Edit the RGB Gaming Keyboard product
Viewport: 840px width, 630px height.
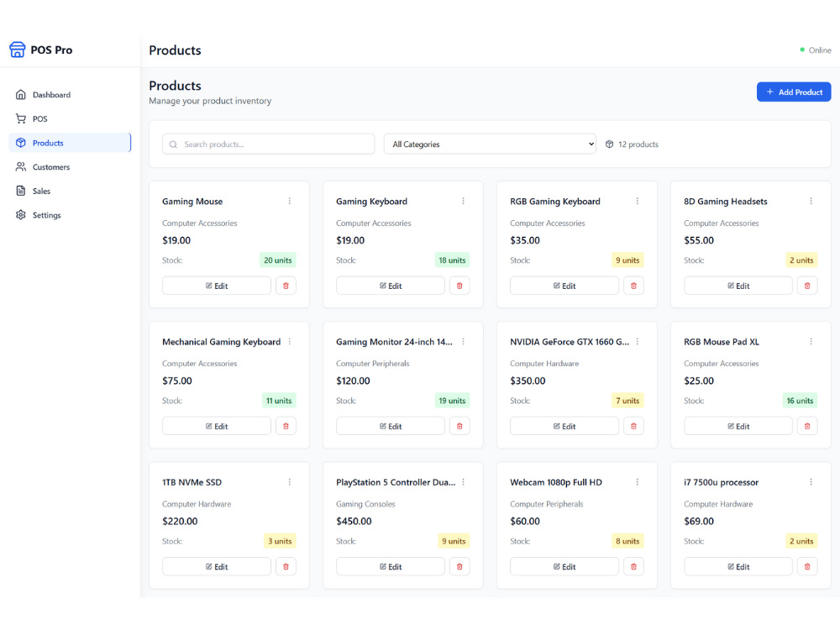click(x=564, y=286)
